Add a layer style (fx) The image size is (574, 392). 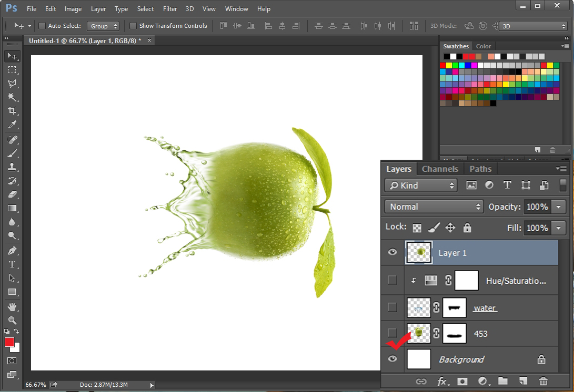pyautogui.click(x=442, y=381)
